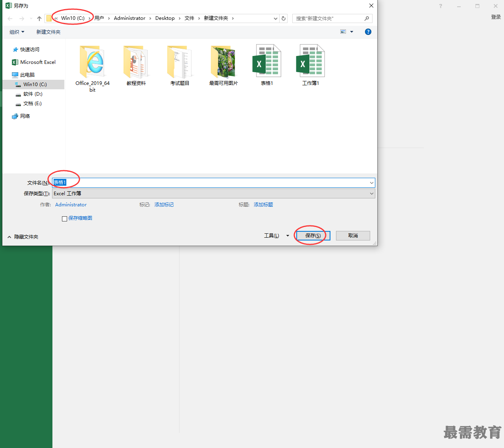Click breadcrumb overflow double chevron
This screenshot has height=448, width=504.
[56, 18]
